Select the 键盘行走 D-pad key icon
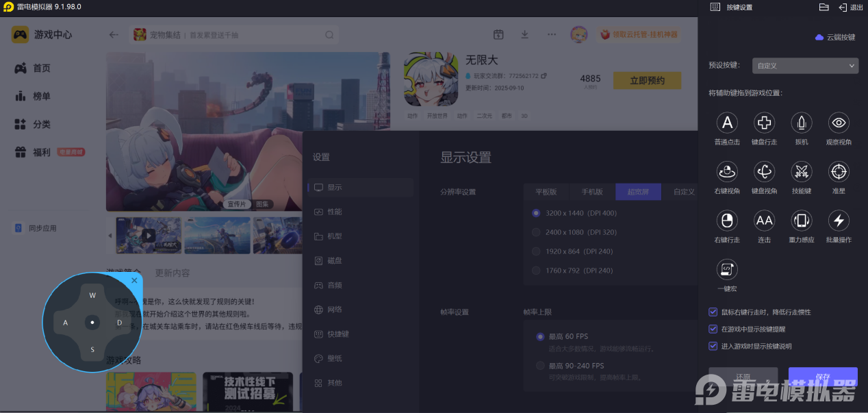The height and width of the screenshot is (413, 868). pyautogui.click(x=764, y=123)
